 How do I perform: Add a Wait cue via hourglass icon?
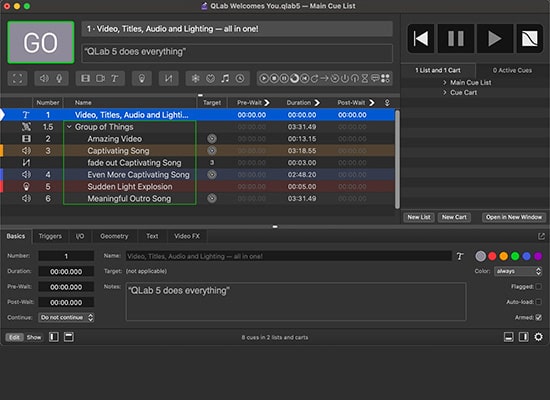(365, 78)
